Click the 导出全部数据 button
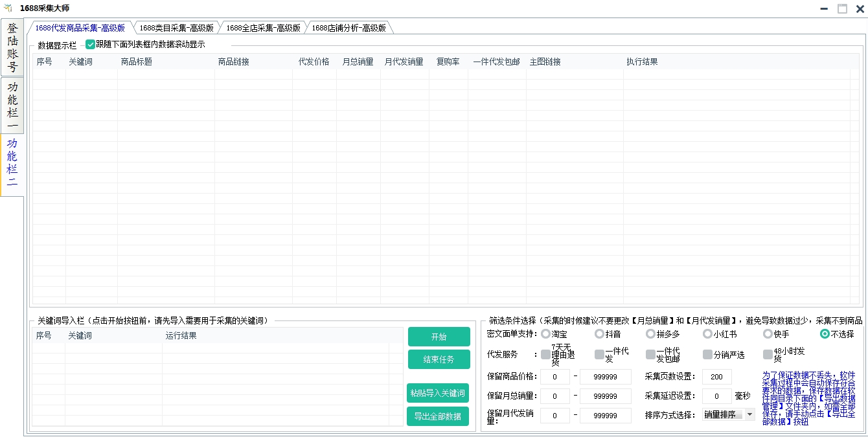Viewport: 868px width, 437px height. coord(438,416)
